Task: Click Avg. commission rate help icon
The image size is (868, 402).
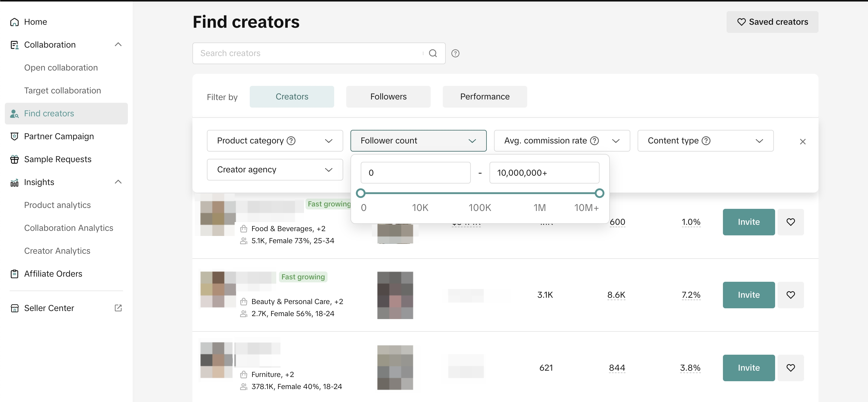Action: (x=594, y=141)
